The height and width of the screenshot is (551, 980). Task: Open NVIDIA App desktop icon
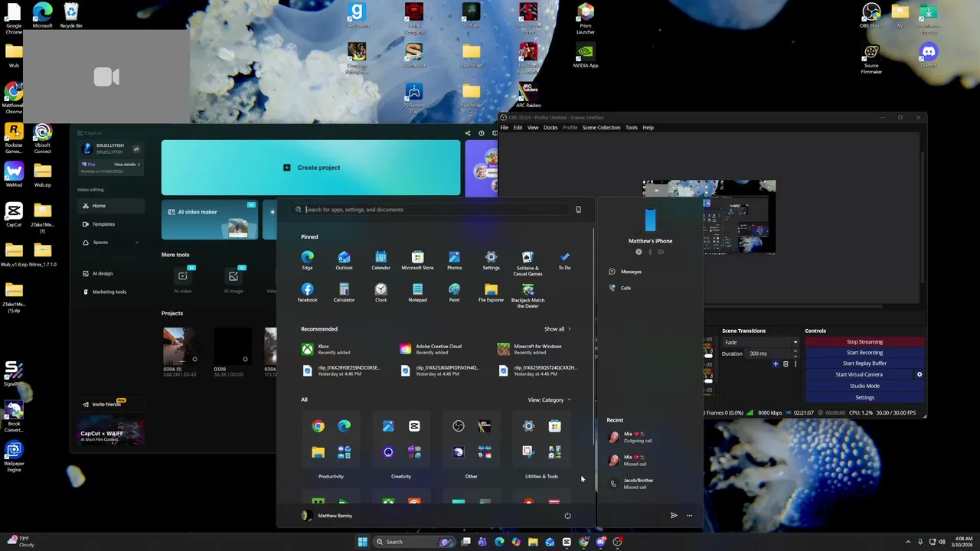pyautogui.click(x=585, y=55)
